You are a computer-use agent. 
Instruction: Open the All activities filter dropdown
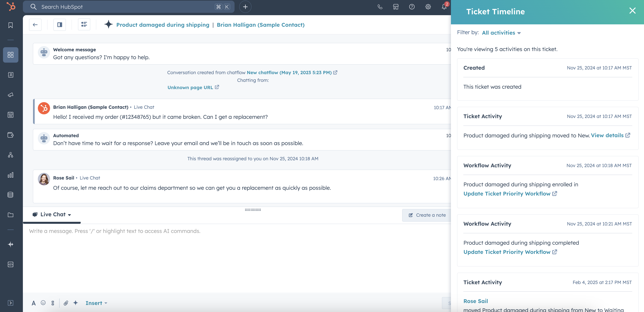501,33
